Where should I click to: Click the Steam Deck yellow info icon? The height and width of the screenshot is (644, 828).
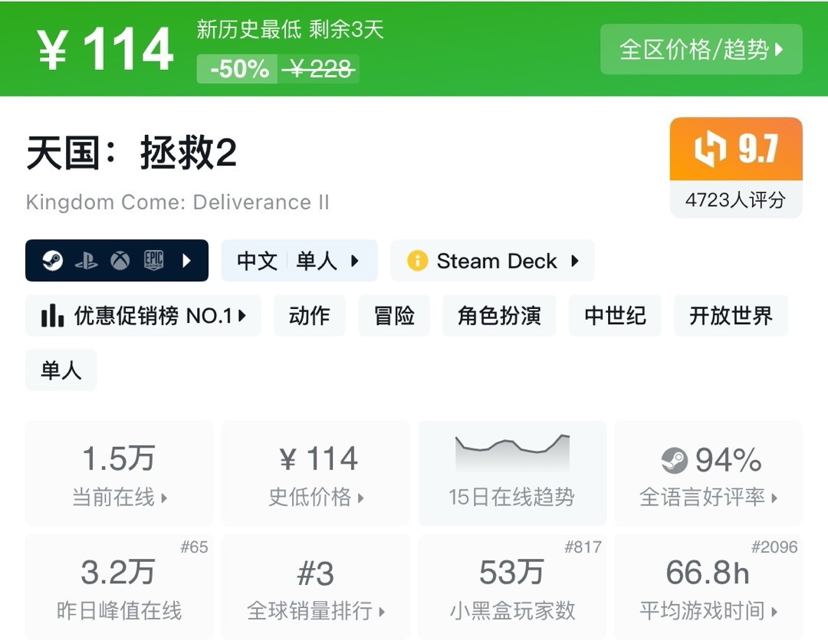417,261
